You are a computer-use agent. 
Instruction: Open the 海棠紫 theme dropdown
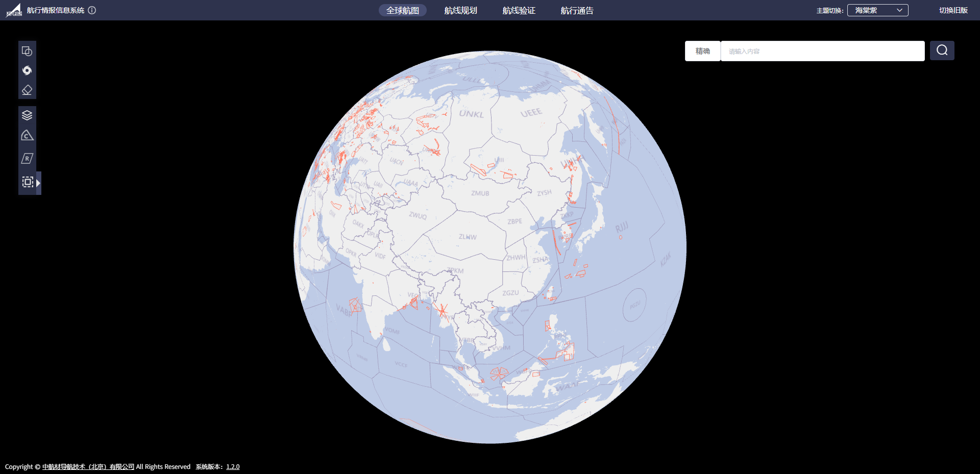coord(877,10)
